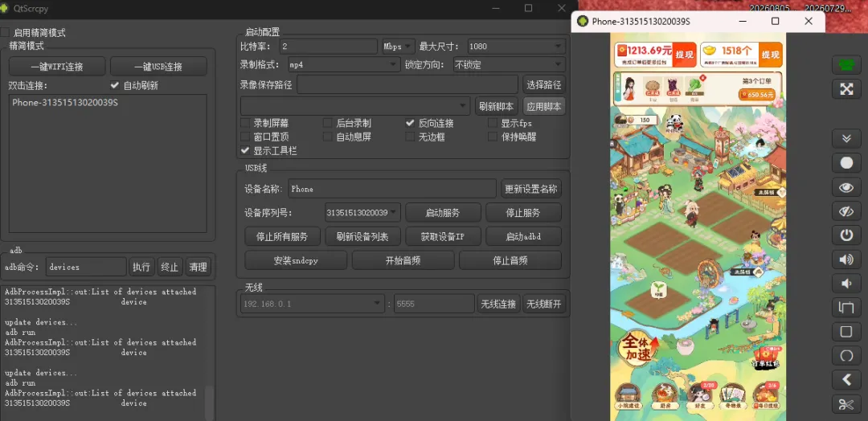Expand notification panel with double-chevron icon
The height and width of the screenshot is (421, 868).
(x=845, y=138)
